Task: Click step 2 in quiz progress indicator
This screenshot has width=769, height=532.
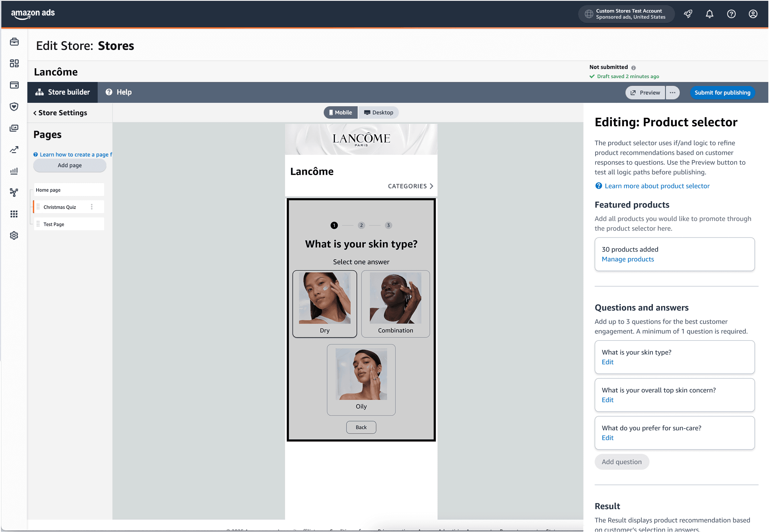Action: point(361,225)
